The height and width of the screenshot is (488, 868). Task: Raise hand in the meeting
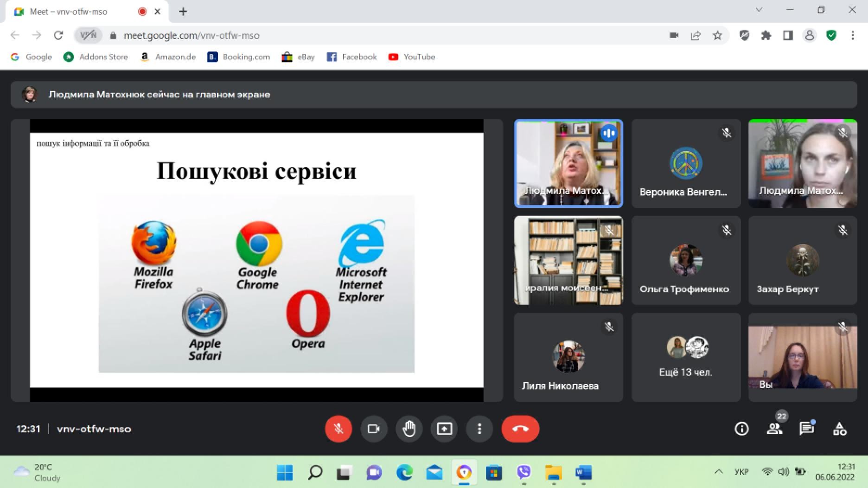click(409, 429)
